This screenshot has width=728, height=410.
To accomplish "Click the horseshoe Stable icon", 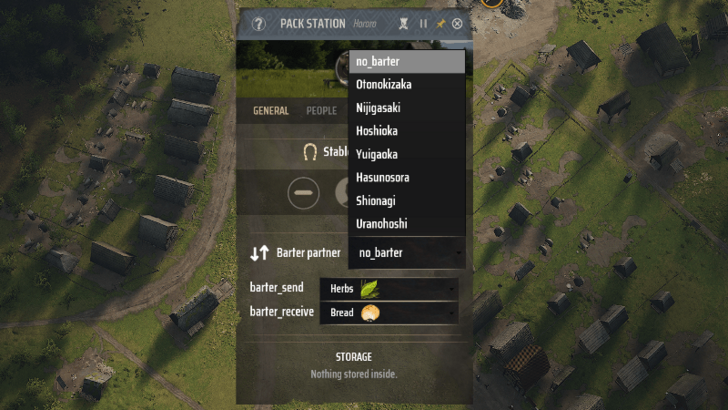I will click(310, 152).
